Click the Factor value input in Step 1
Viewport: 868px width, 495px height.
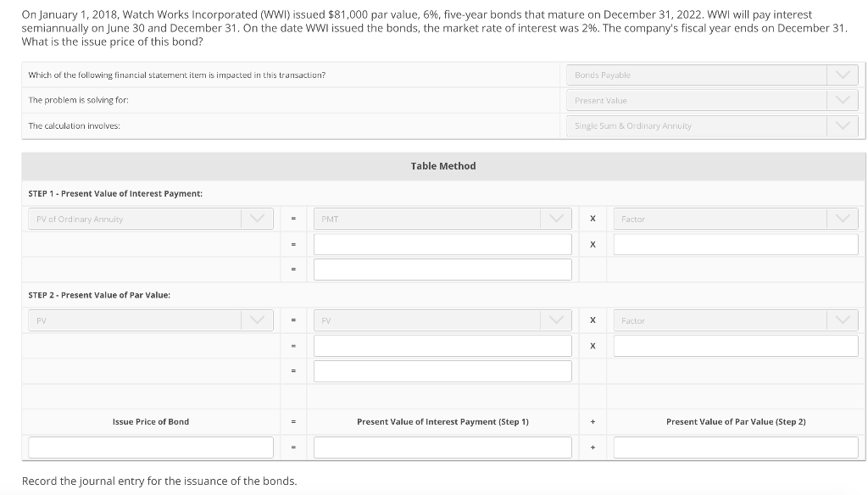click(736, 243)
